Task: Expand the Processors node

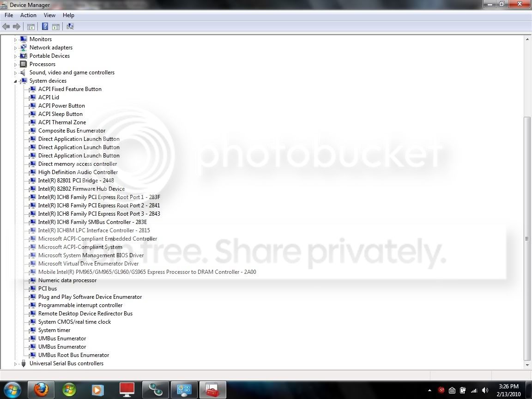Action: 15,65
